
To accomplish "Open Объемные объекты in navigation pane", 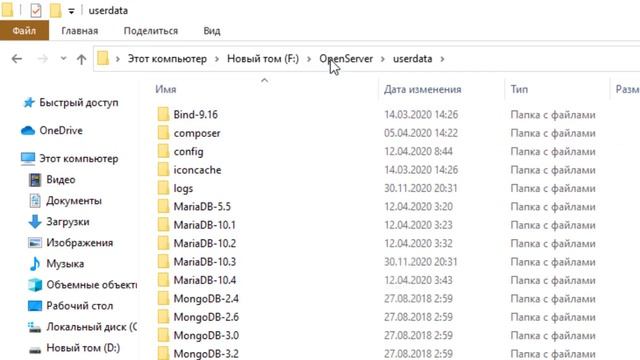I will [x=91, y=285].
